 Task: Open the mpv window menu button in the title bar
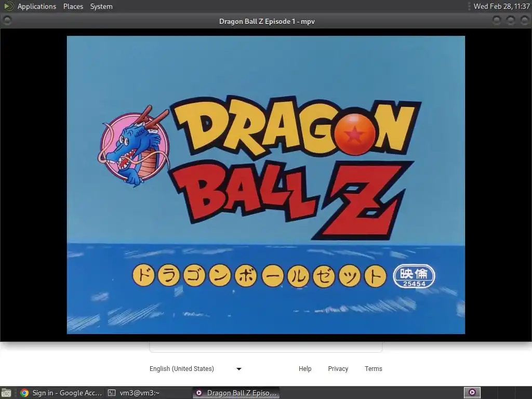click(x=7, y=21)
